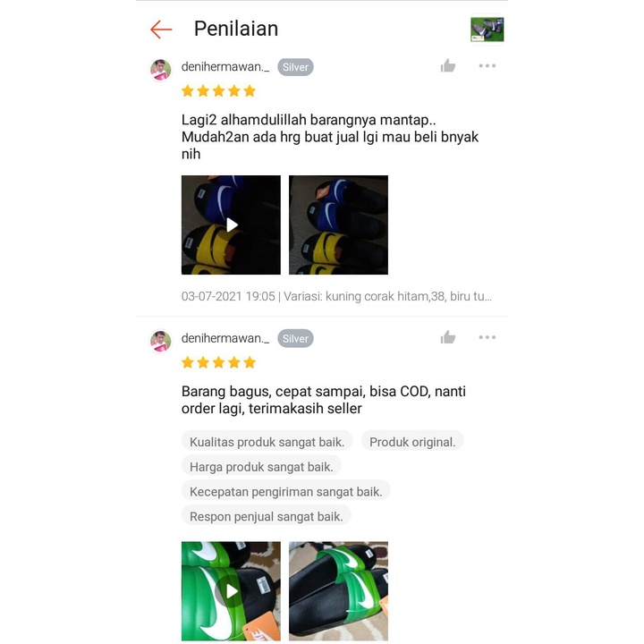This screenshot has width=644, height=644.
Task: Open three-dot menu on second review
Action: pyautogui.click(x=487, y=337)
